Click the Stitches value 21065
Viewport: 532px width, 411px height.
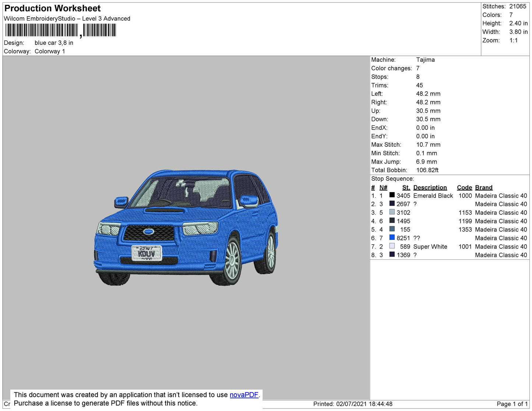pos(518,6)
